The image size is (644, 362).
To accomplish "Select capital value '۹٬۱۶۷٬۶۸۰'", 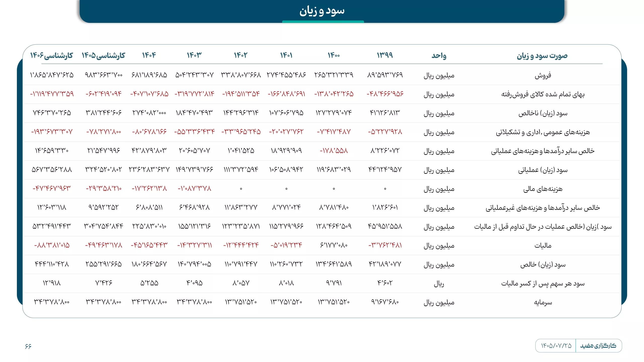I will point(385,302).
